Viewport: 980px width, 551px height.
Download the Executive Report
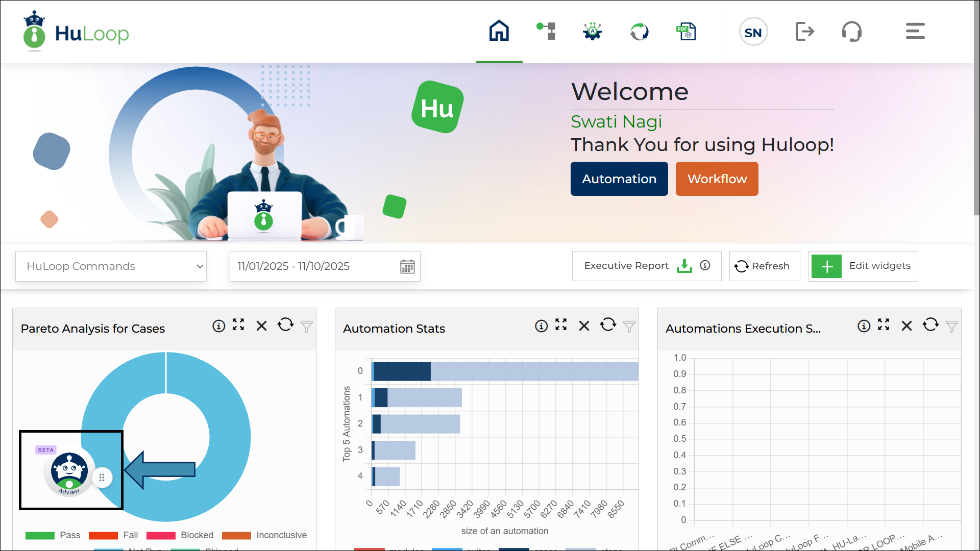click(684, 266)
